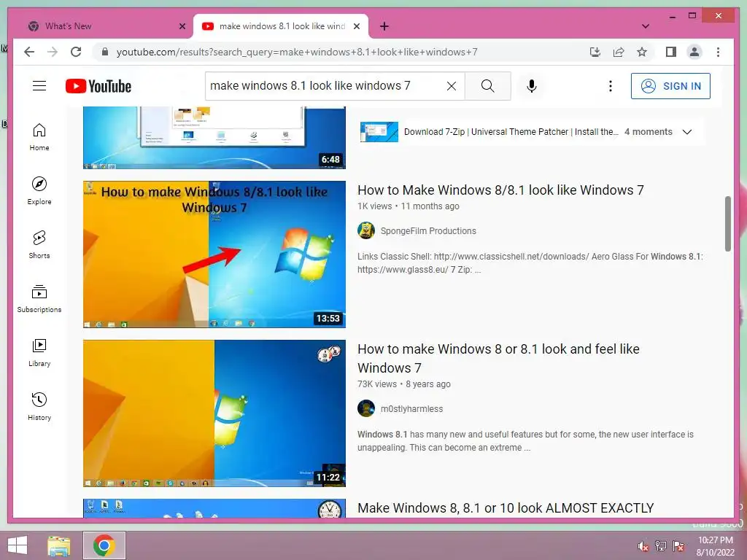Select the make windows 8.1 YouTube tab
This screenshot has width=747, height=560.
pos(281,26)
